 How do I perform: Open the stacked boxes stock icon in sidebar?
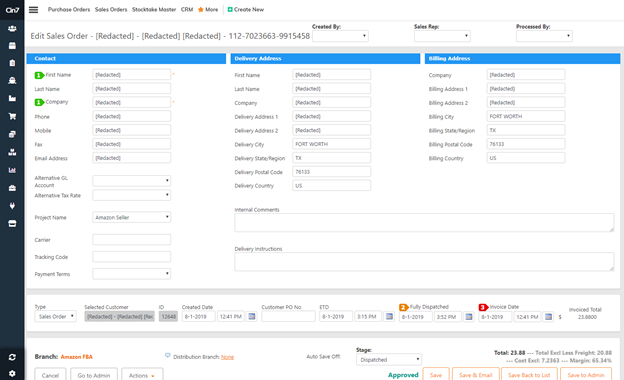[x=12, y=152]
